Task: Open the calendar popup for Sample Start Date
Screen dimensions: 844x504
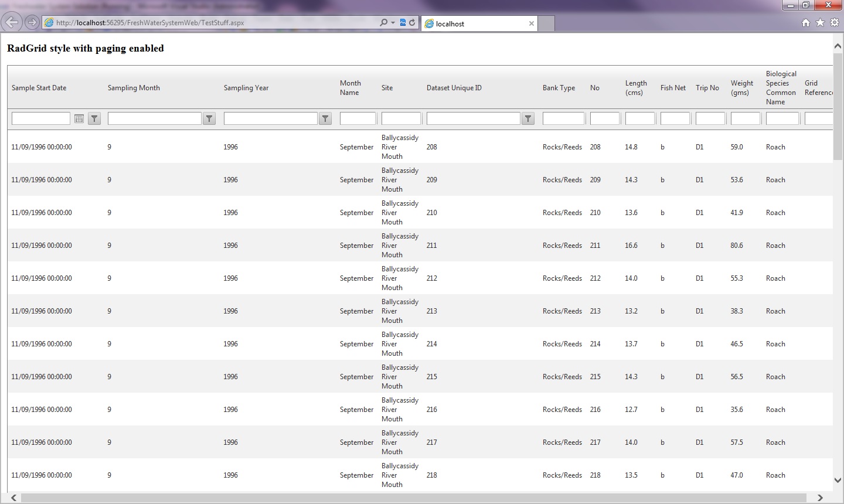Action: (x=79, y=118)
